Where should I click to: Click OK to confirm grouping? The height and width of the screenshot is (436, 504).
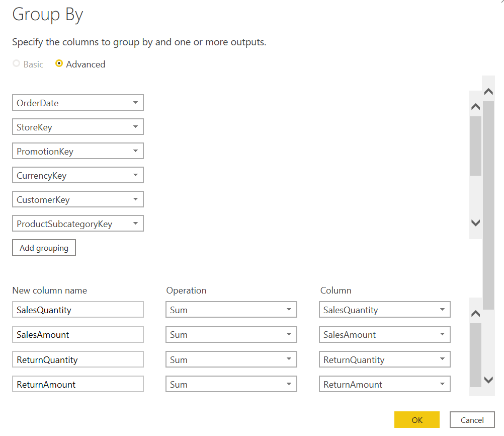point(417,420)
